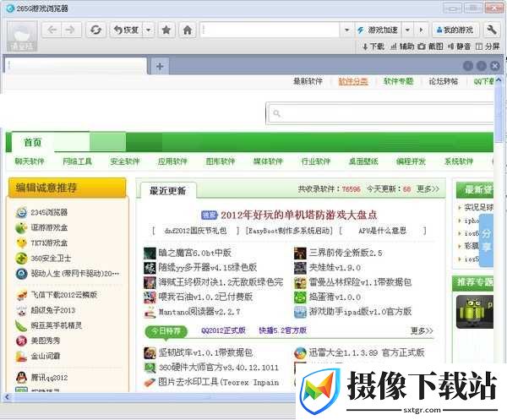Screen dimensions: 507x420
Task: Bookmark page with the star icon
Action: point(166,30)
